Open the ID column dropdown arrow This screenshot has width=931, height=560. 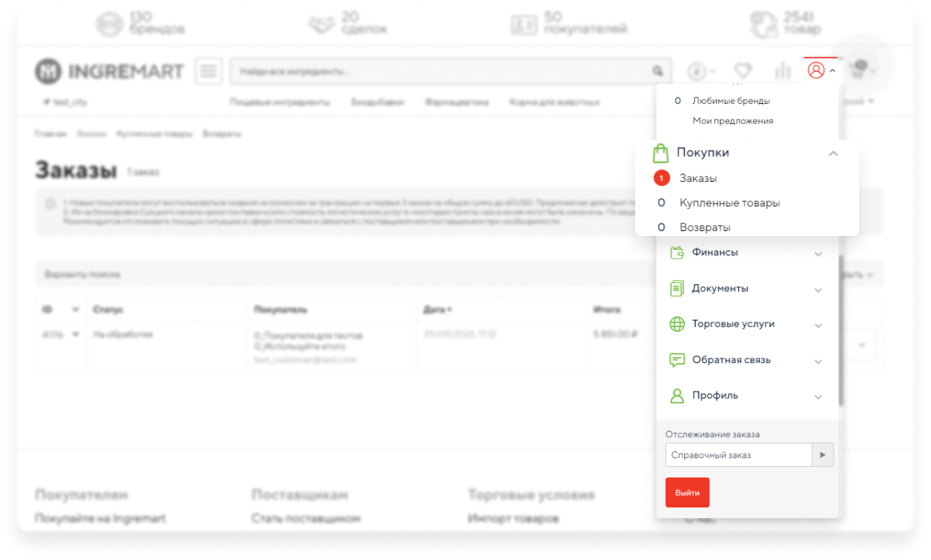75,310
